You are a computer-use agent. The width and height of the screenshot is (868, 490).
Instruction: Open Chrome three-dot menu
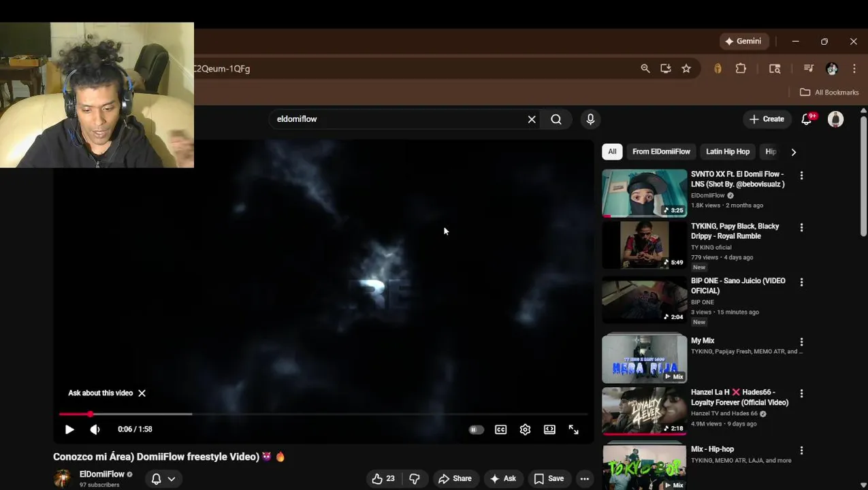(854, 69)
